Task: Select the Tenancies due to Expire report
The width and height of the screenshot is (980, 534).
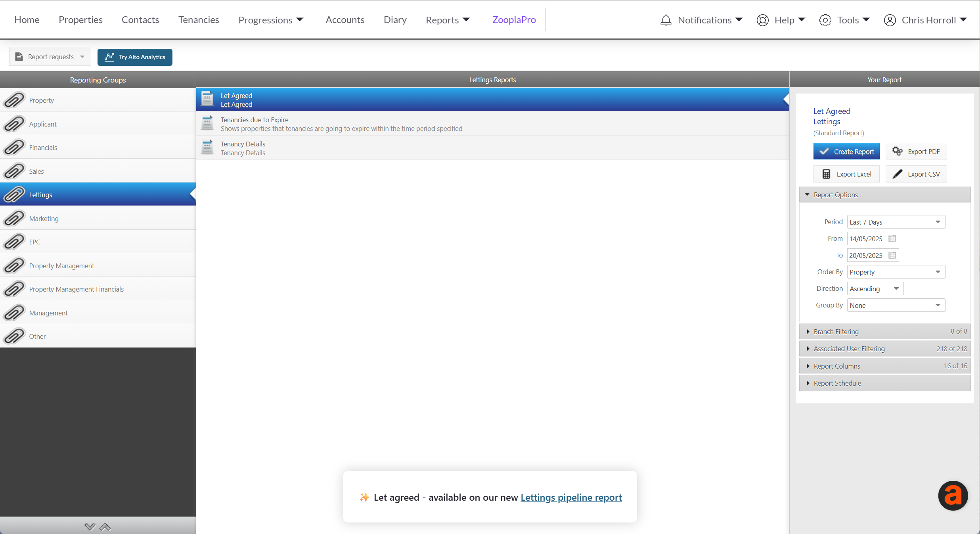Action: pyautogui.click(x=492, y=124)
